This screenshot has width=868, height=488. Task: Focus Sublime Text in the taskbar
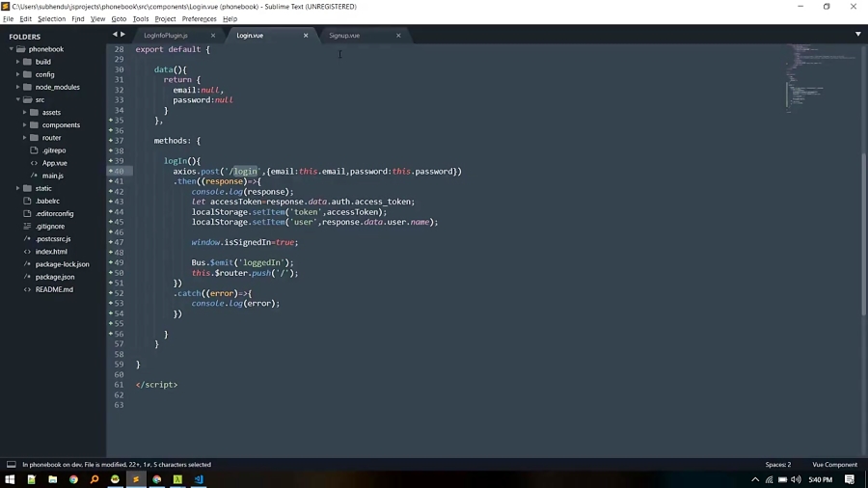coord(136,479)
